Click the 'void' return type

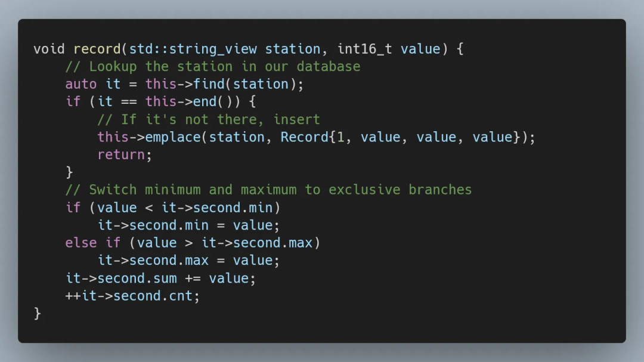[49, 49]
